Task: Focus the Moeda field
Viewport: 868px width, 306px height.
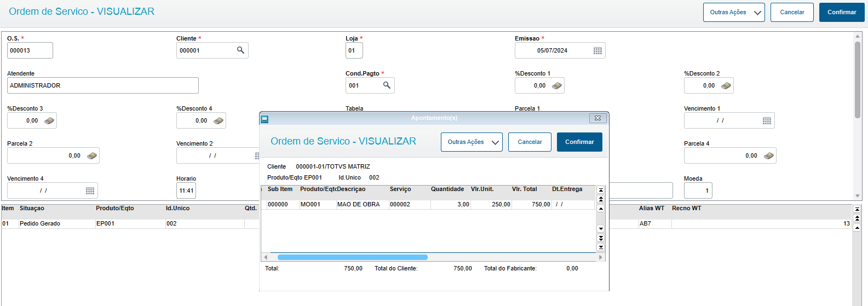Action: 698,190
